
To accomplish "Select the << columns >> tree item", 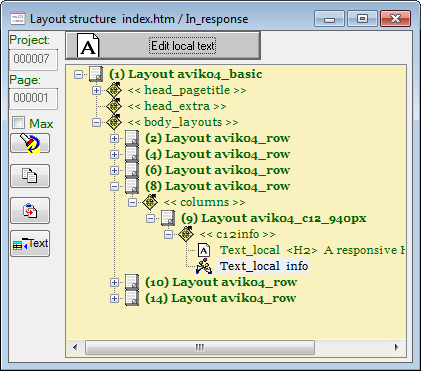I will 205,202.
